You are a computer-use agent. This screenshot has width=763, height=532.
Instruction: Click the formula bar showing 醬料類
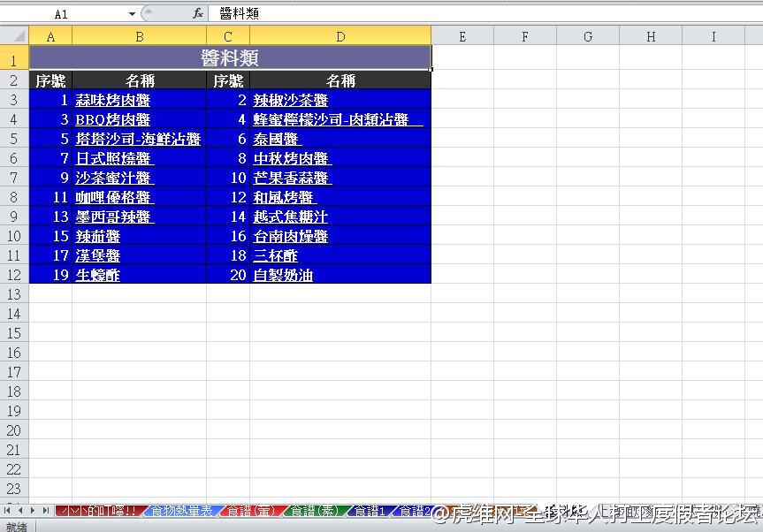click(x=485, y=13)
